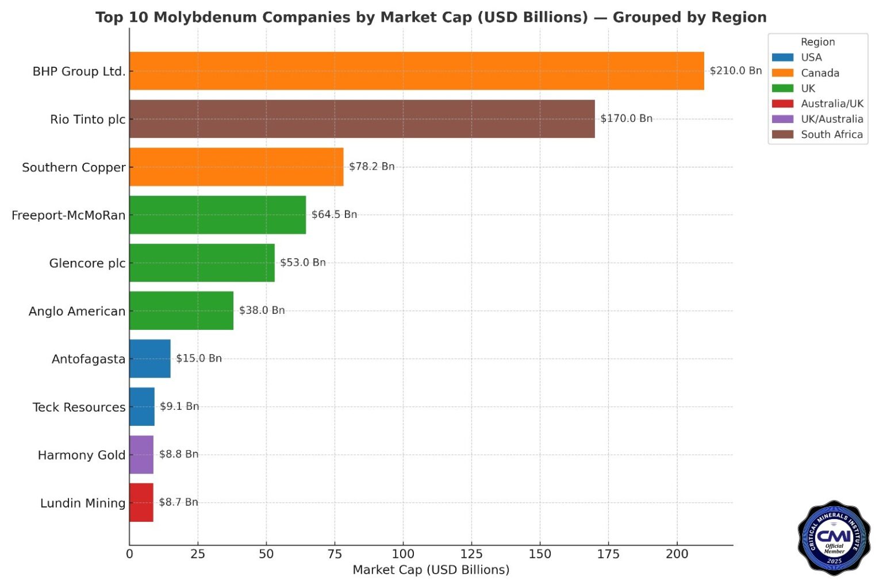
Task: Click the Southern Copper axis label
Action: coord(74,167)
